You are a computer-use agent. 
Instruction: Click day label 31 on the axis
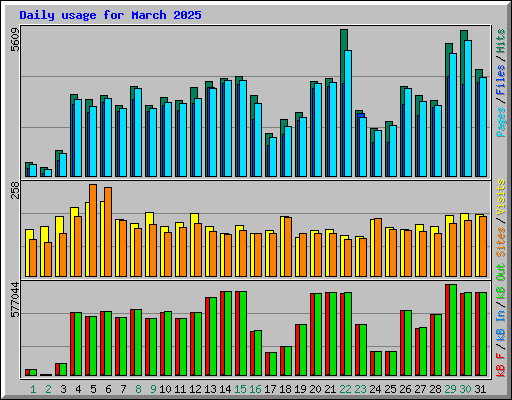(480, 389)
